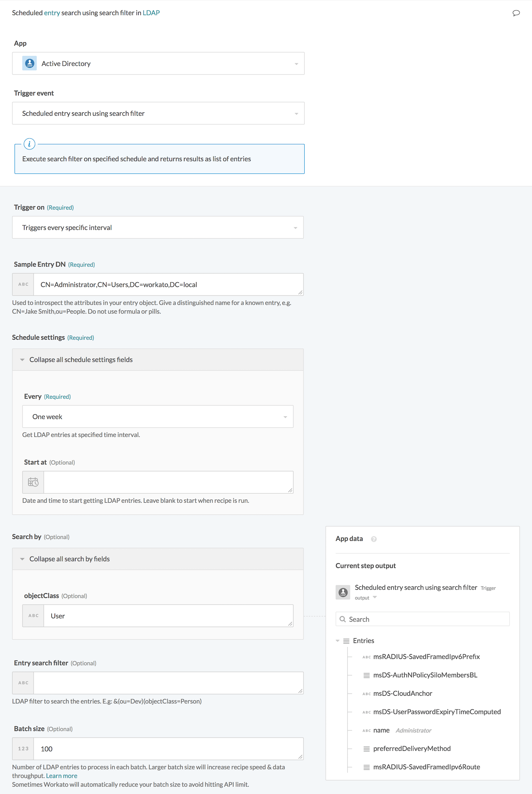Open the LDAP link in the header

click(151, 12)
